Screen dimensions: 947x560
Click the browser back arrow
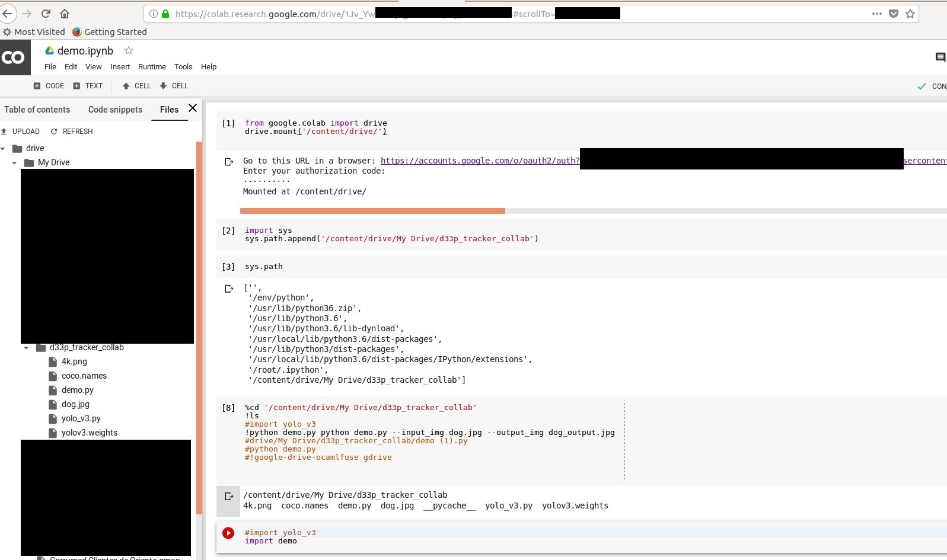(7, 13)
